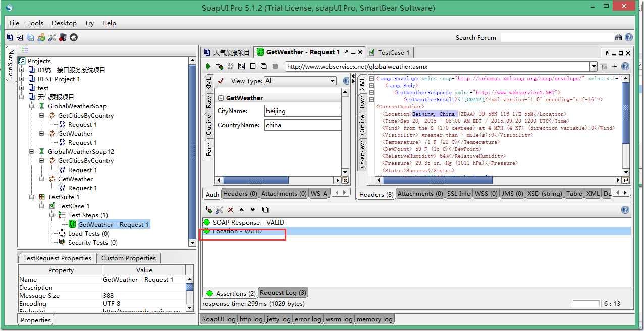Collapse the 天气预报项目 project node
This screenshot has height=331, width=644.
(22, 97)
